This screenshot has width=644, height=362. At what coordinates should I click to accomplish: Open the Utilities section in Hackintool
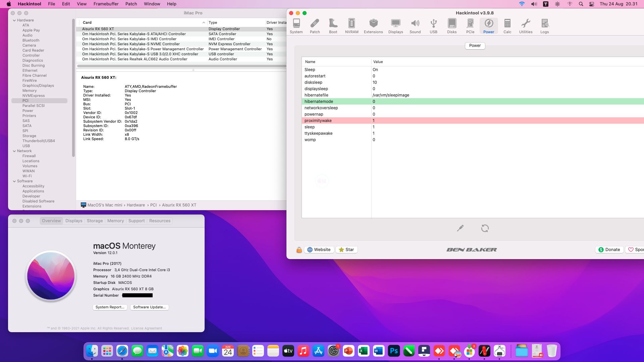[x=526, y=26]
